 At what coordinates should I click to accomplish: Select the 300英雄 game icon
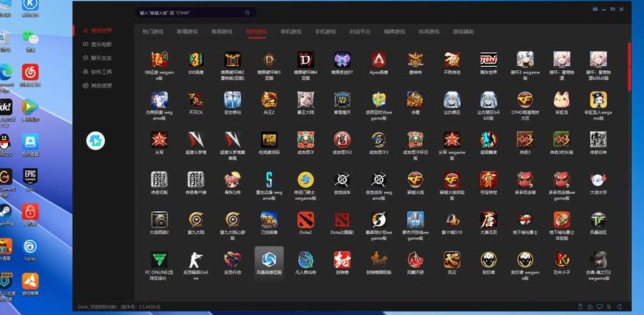pyautogui.click(x=196, y=59)
